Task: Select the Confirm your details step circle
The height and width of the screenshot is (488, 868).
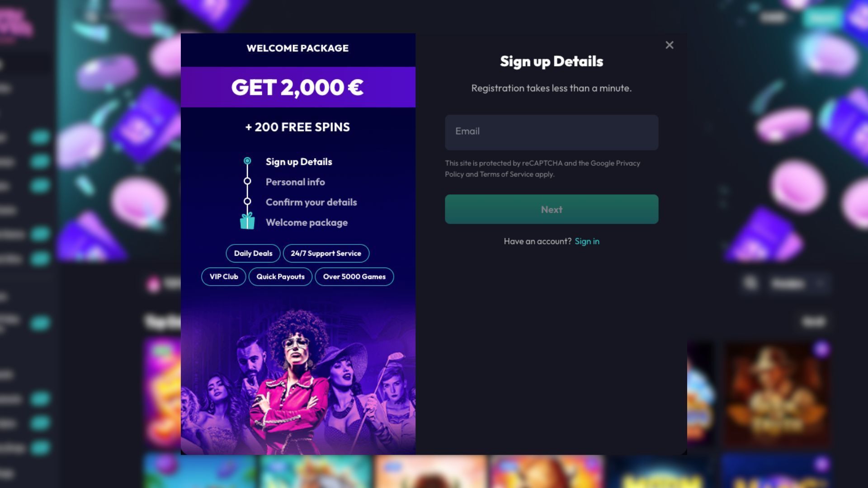Action: tap(247, 202)
